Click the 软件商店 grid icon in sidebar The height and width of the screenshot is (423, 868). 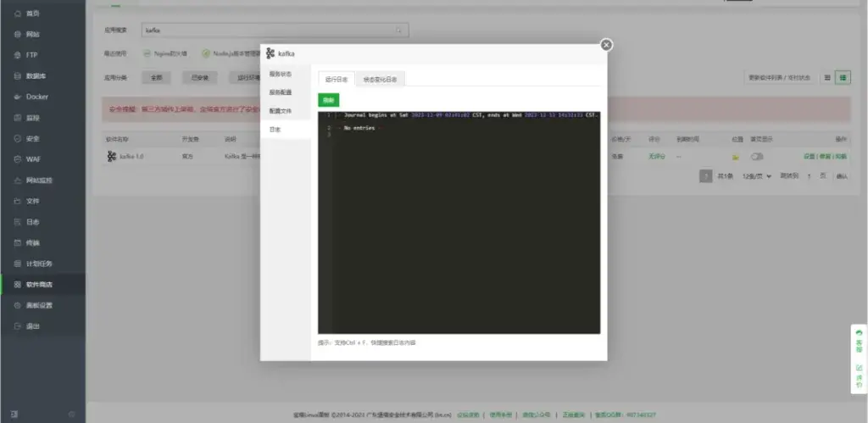[17, 285]
